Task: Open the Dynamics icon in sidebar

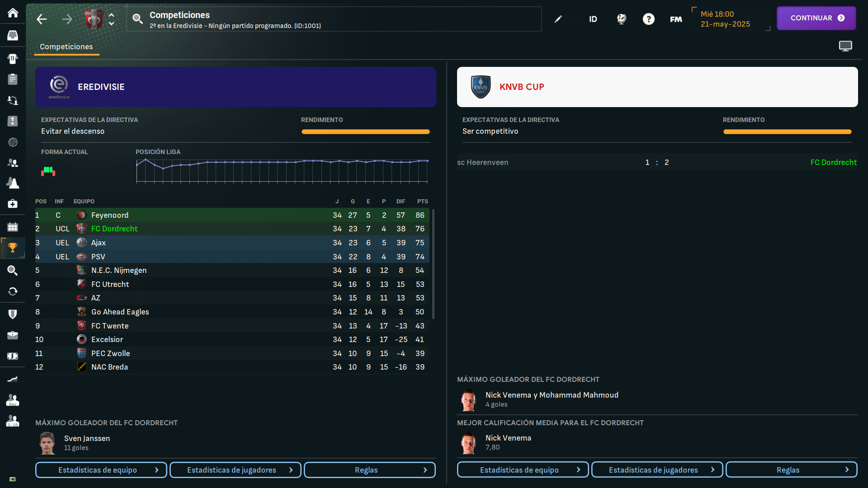Action: coord(13,100)
